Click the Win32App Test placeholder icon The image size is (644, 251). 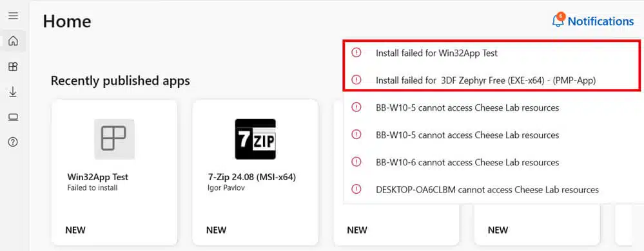[x=114, y=139]
